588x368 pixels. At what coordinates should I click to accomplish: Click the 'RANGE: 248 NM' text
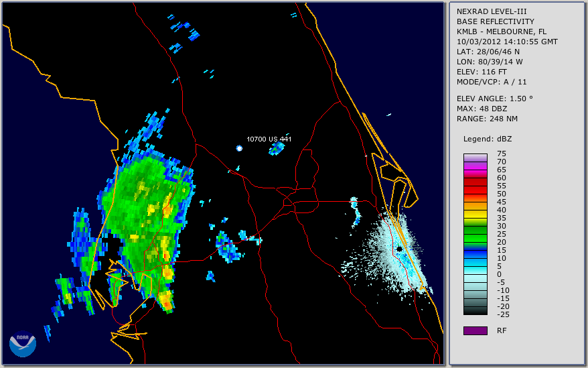click(487, 119)
